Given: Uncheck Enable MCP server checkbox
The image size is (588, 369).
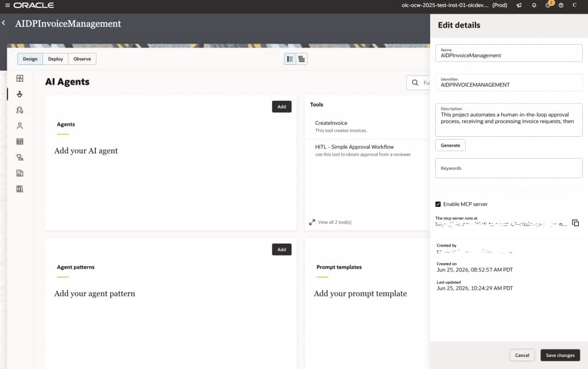Looking at the screenshot, I should pos(438,204).
